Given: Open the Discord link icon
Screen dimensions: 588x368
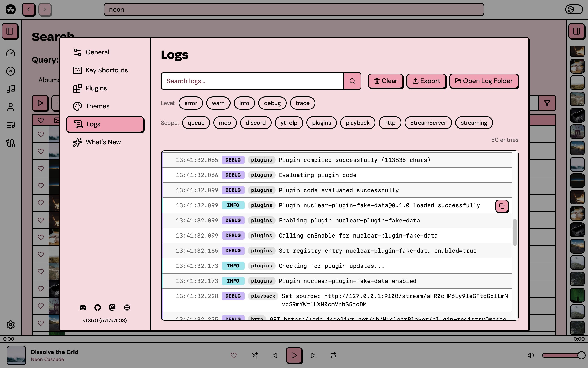Looking at the screenshot, I should 83,307.
